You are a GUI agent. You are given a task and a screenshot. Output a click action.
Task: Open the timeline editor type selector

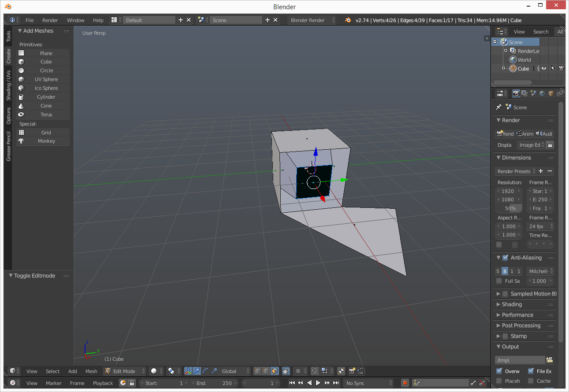coord(15,383)
